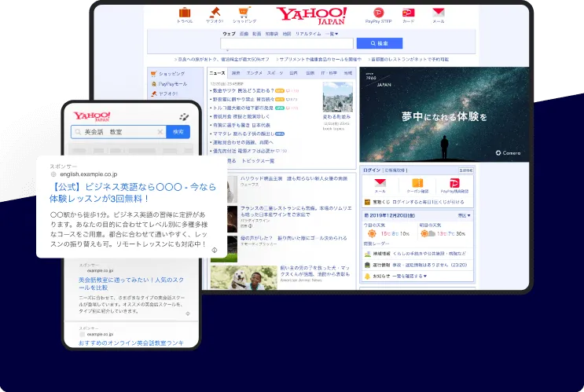
Task: Open the region dropdown in weather panel
Action: pos(461,214)
